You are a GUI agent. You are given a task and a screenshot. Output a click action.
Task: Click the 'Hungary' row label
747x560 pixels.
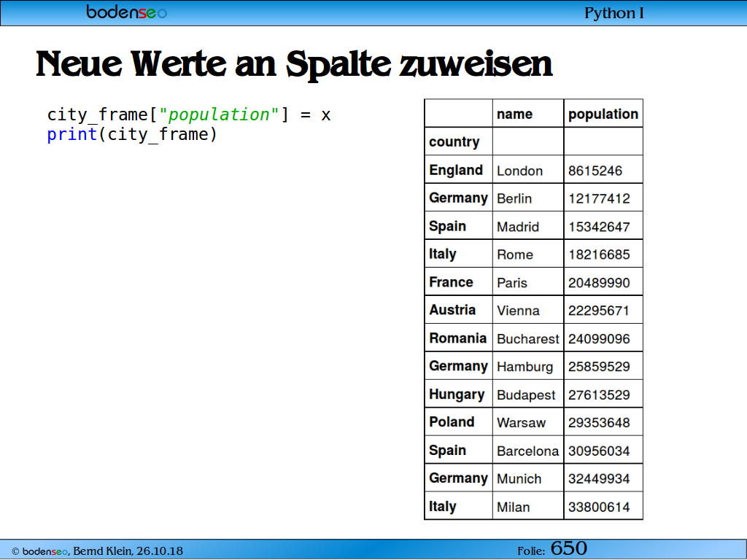tap(457, 394)
